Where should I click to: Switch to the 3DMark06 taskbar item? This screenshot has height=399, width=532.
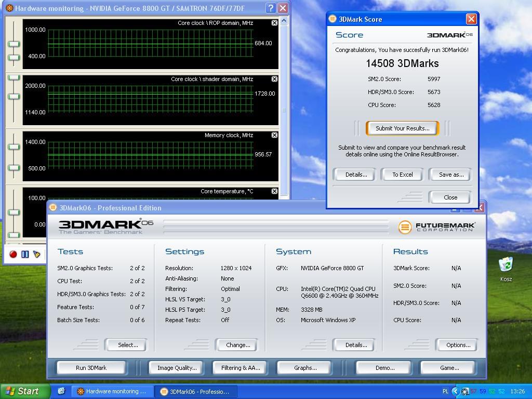coord(195,391)
